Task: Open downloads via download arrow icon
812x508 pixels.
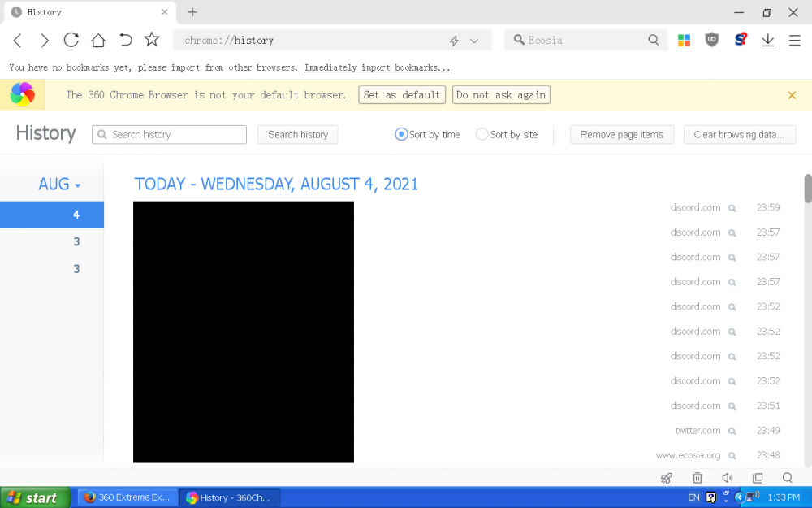Action: tap(767, 40)
